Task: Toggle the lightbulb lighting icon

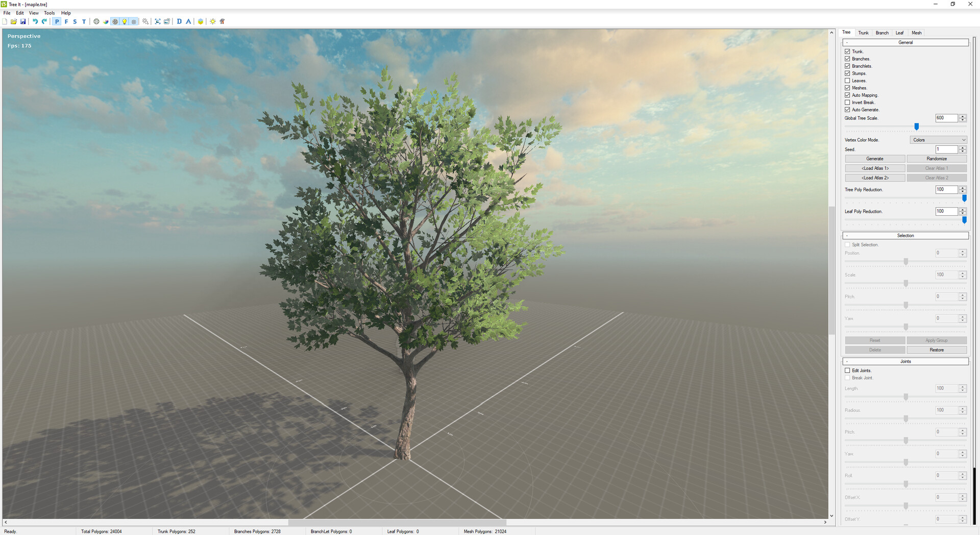Action: pyautogui.click(x=125, y=21)
